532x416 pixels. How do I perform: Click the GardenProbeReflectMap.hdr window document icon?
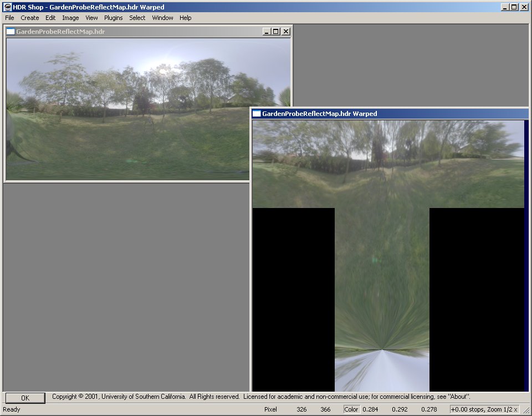click(x=11, y=32)
